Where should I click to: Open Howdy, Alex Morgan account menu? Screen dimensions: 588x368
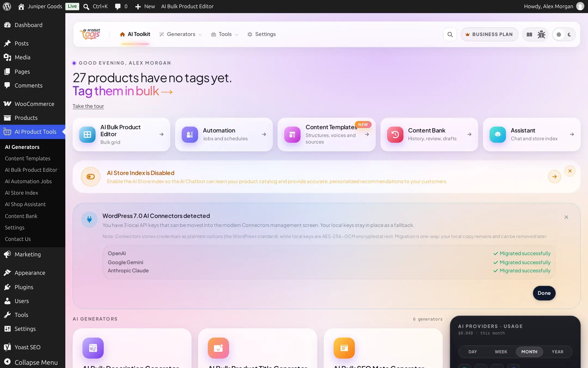pos(554,6)
